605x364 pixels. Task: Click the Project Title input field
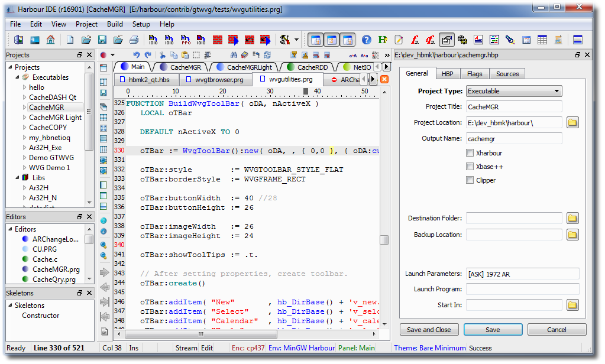click(513, 107)
